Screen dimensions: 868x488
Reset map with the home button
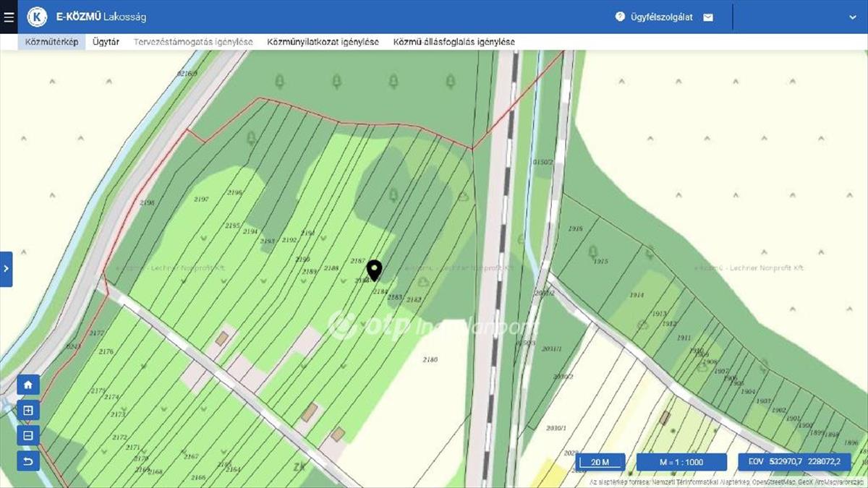[28, 385]
